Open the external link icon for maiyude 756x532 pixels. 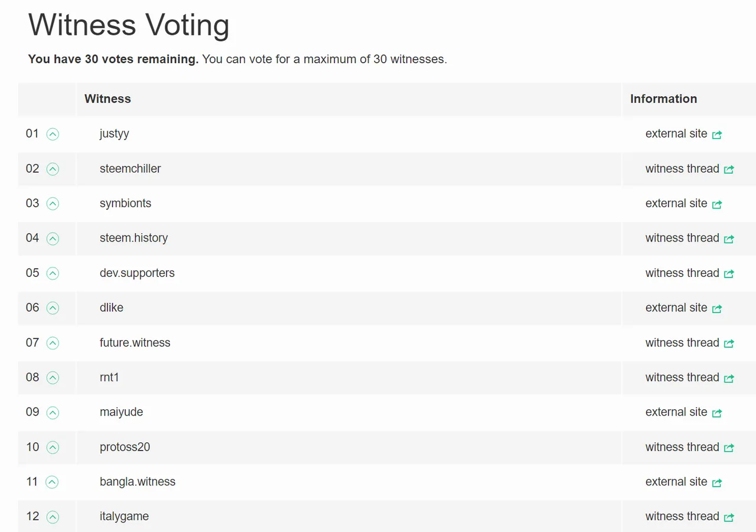(717, 413)
